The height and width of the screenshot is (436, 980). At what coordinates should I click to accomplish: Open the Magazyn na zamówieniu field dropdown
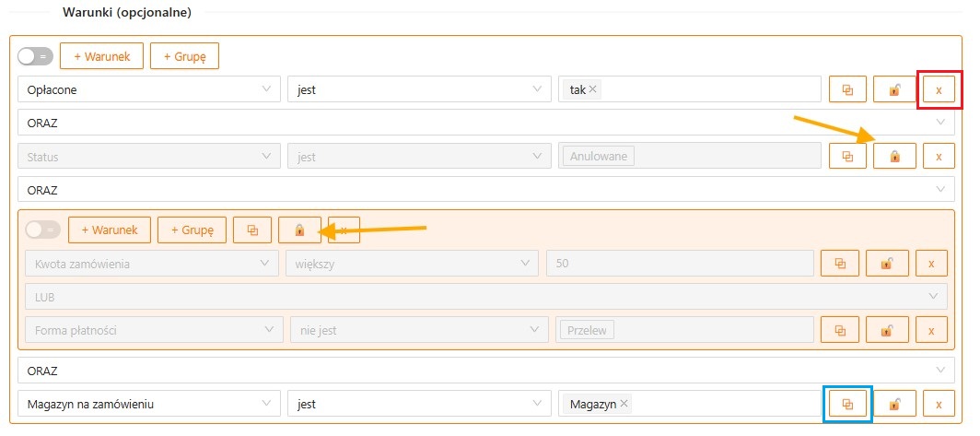pos(148,403)
